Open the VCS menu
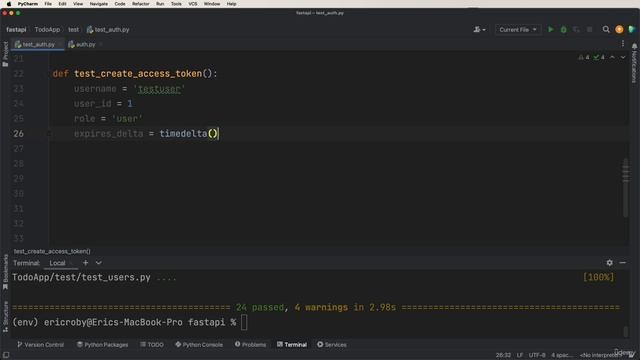The image size is (640, 360). [193, 4]
